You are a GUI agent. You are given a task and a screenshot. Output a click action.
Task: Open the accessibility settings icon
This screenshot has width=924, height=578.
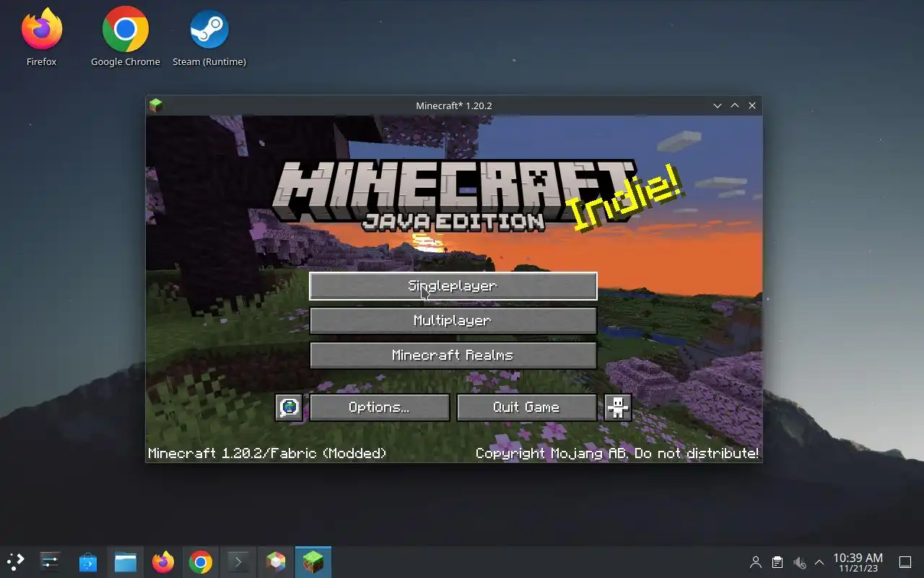pos(618,407)
